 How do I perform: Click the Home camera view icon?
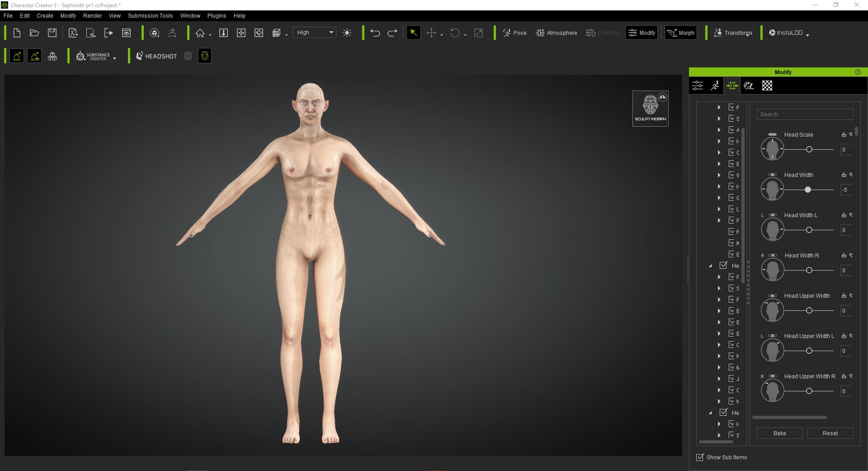[x=200, y=33]
